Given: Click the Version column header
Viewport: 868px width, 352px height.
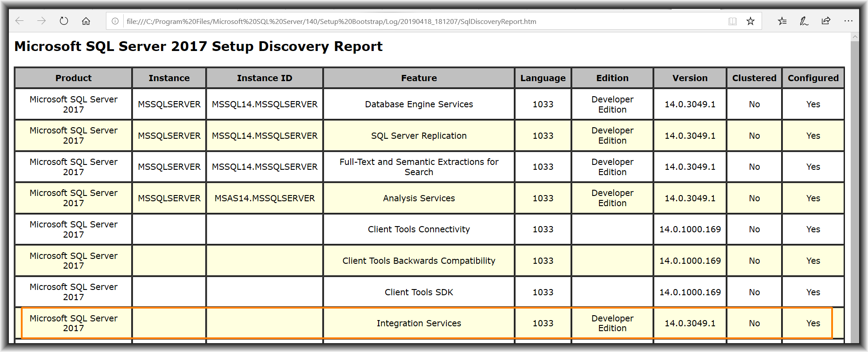Looking at the screenshot, I should (x=690, y=78).
